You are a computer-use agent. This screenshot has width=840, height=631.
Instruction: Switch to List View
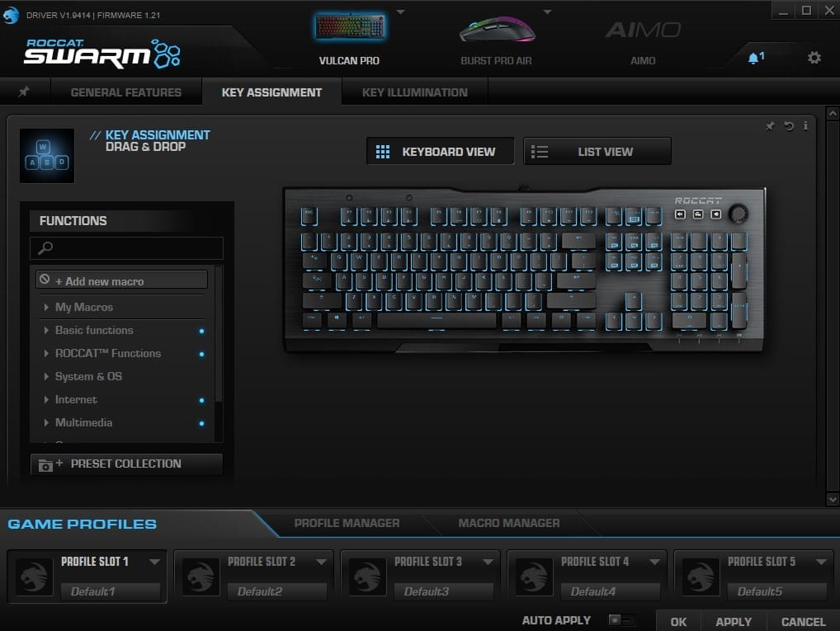(597, 152)
